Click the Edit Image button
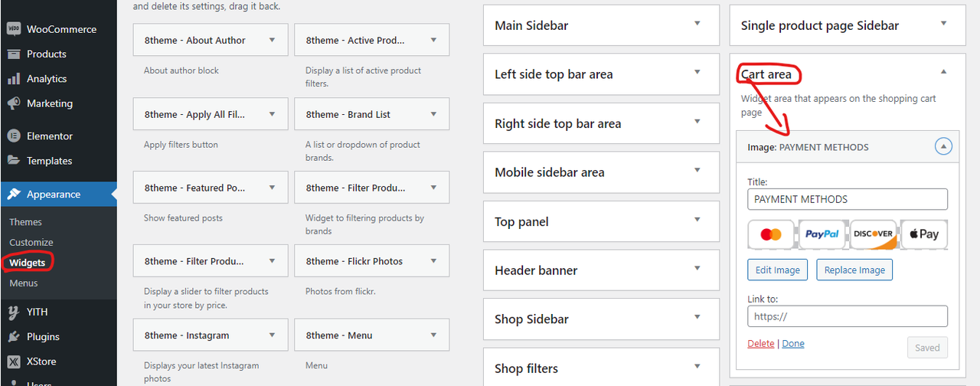The width and height of the screenshot is (980, 386). 778,270
